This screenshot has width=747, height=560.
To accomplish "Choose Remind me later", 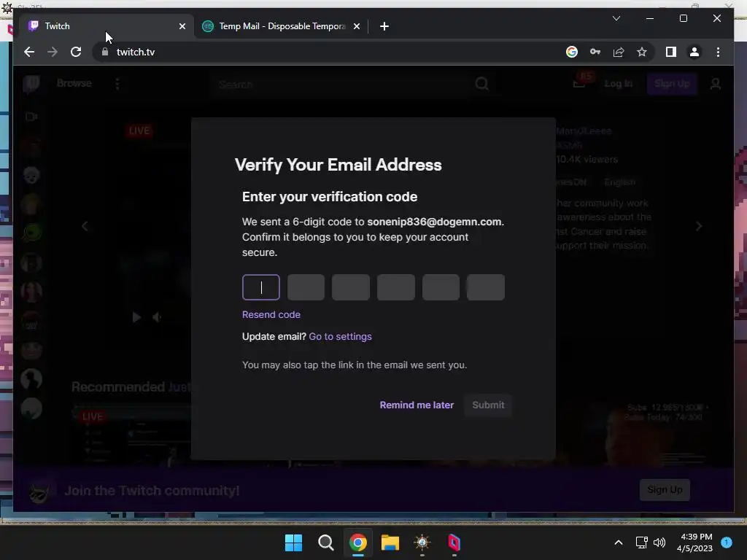I will click(417, 405).
